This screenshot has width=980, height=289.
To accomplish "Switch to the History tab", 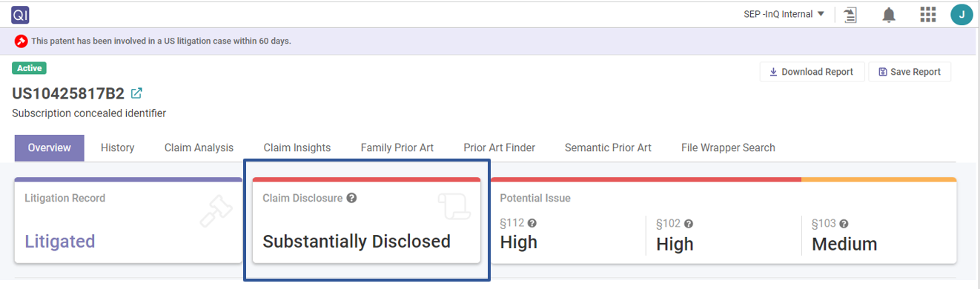I will point(117,147).
